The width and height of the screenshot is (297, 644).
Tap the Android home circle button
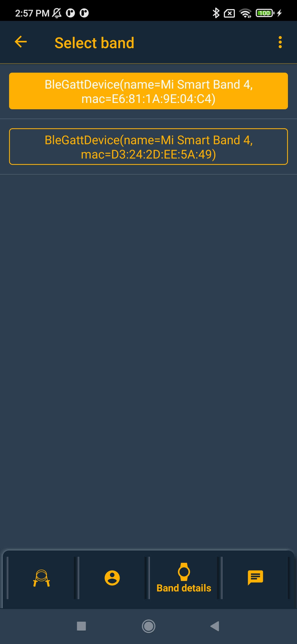(x=148, y=626)
